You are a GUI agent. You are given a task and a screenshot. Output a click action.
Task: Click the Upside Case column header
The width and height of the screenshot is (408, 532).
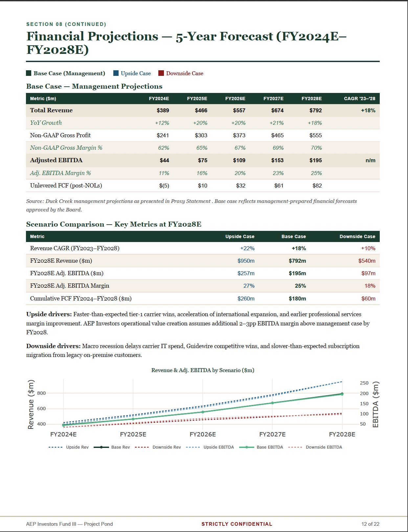pyautogui.click(x=240, y=236)
